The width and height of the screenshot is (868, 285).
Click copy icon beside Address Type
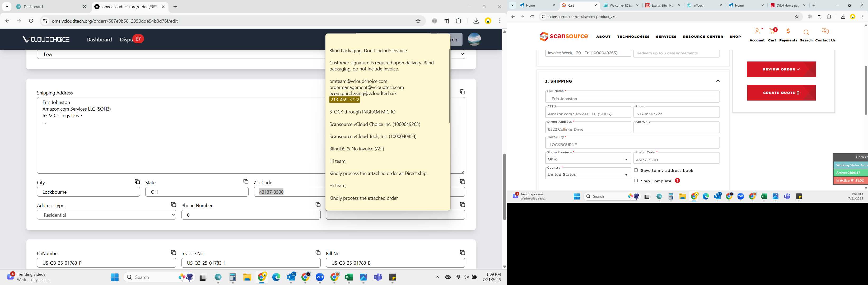173,205
